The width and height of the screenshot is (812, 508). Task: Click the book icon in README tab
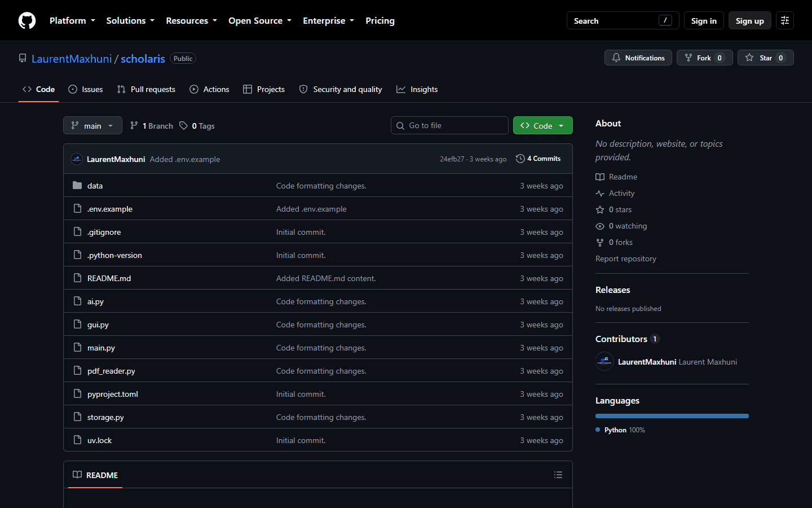[77, 475]
